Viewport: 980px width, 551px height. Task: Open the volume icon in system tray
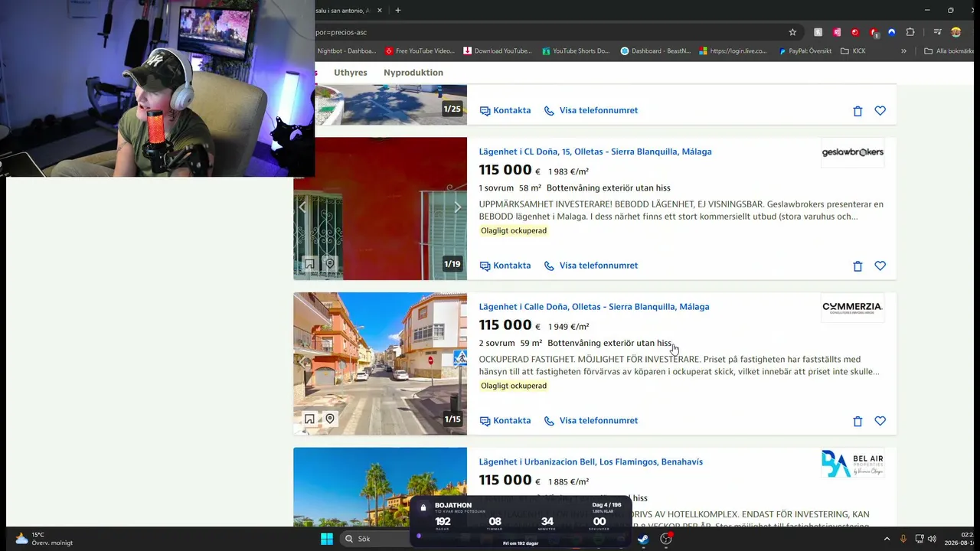tap(932, 539)
